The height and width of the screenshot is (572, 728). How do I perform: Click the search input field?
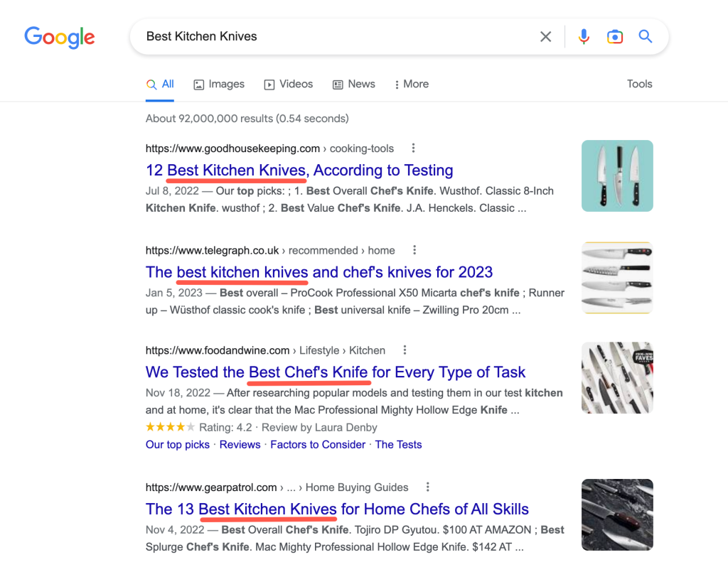(x=334, y=37)
